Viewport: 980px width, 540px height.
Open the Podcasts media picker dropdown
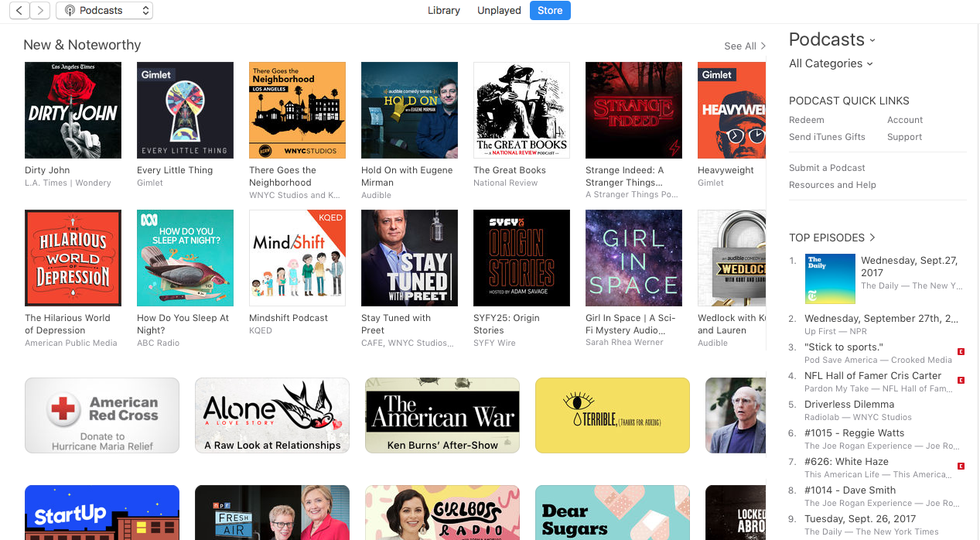click(x=104, y=10)
